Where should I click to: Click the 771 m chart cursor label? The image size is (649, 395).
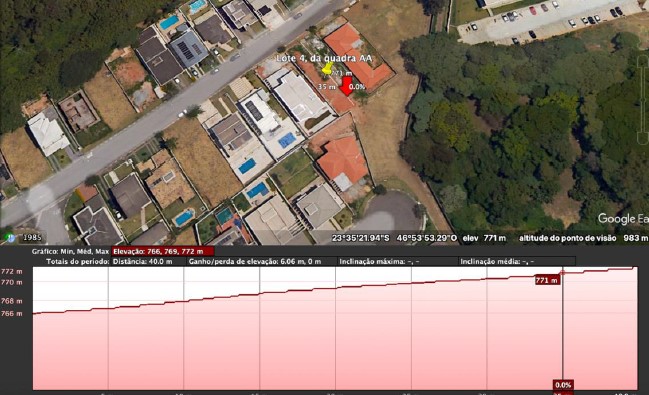547,280
